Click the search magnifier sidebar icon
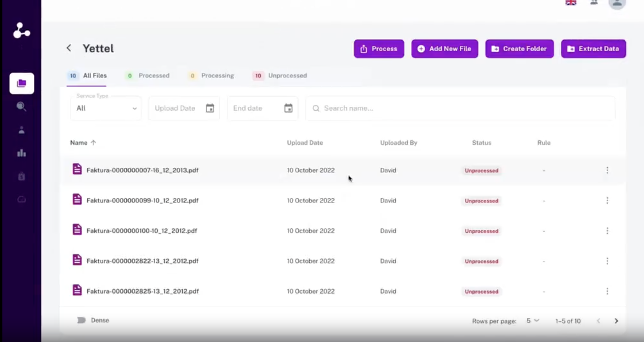Image resolution: width=644 pixels, height=342 pixels. click(x=21, y=106)
